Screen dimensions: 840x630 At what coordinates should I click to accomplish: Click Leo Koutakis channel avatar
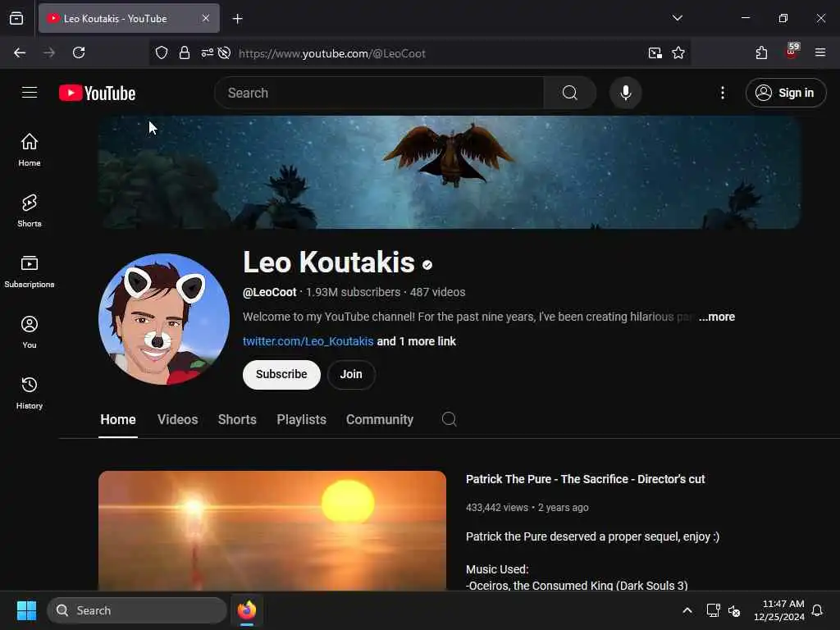[164, 319]
